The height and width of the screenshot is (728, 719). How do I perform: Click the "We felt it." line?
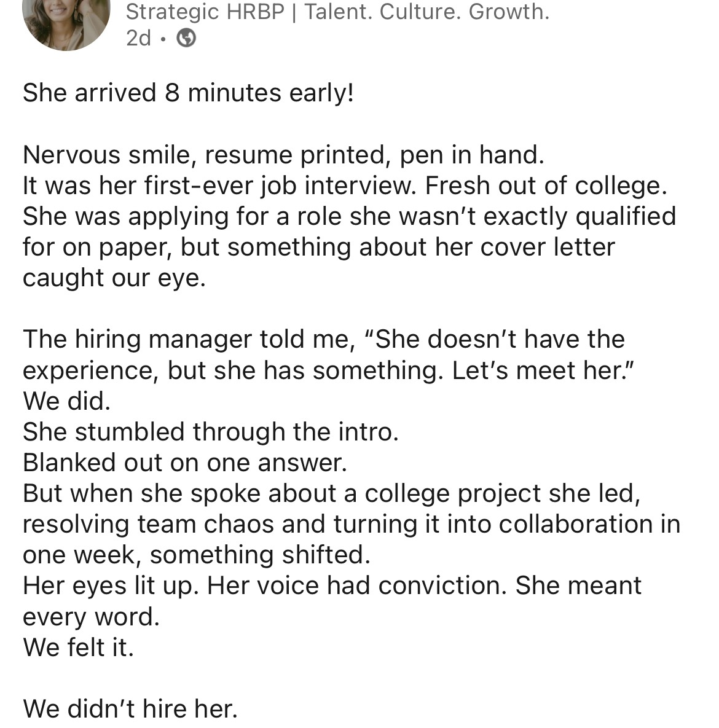click(x=79, y=648)
